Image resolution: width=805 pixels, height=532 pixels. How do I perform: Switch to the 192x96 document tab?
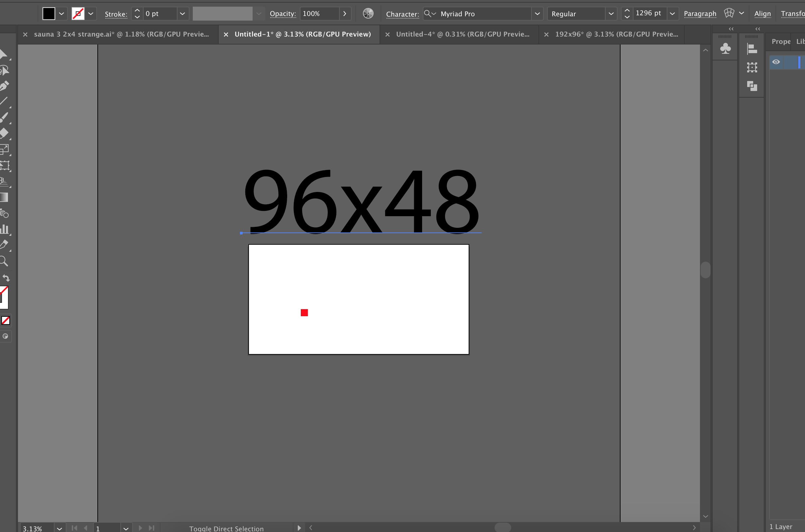point(616,34)
